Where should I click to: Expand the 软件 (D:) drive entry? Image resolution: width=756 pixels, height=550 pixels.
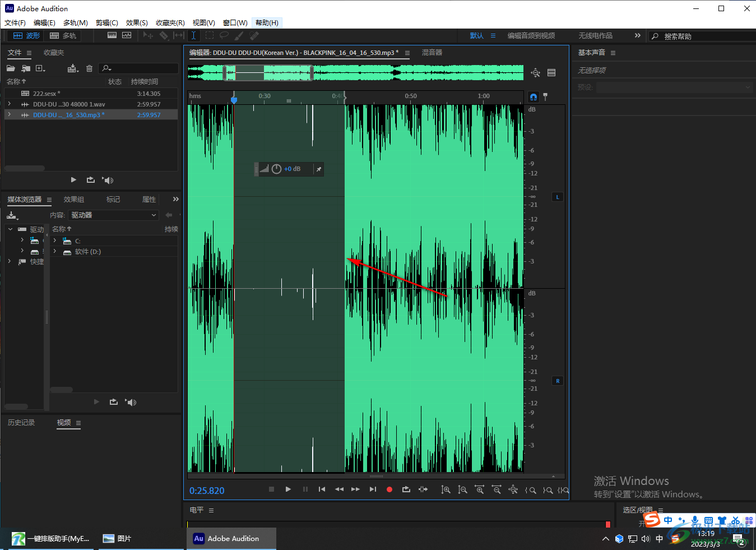point(55,252)
